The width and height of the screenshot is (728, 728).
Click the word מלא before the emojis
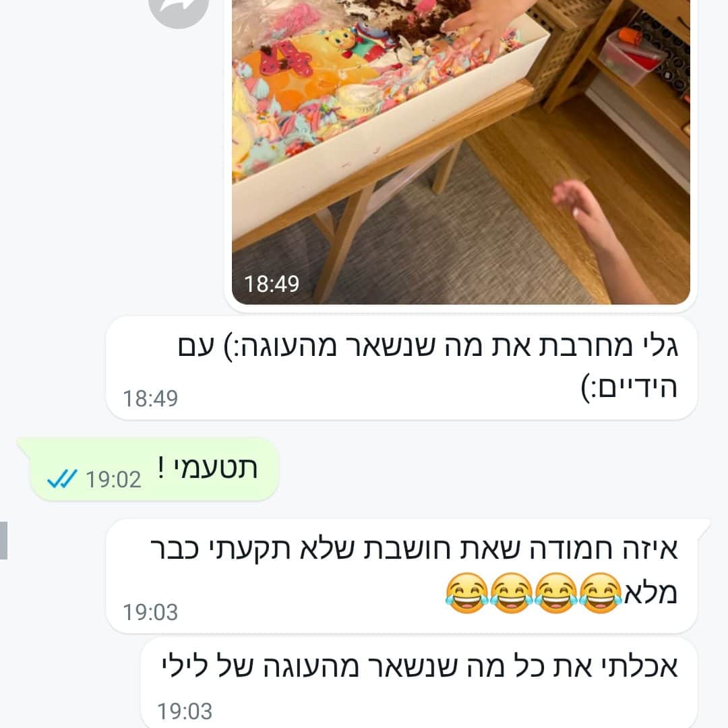(x=651, y=593)
